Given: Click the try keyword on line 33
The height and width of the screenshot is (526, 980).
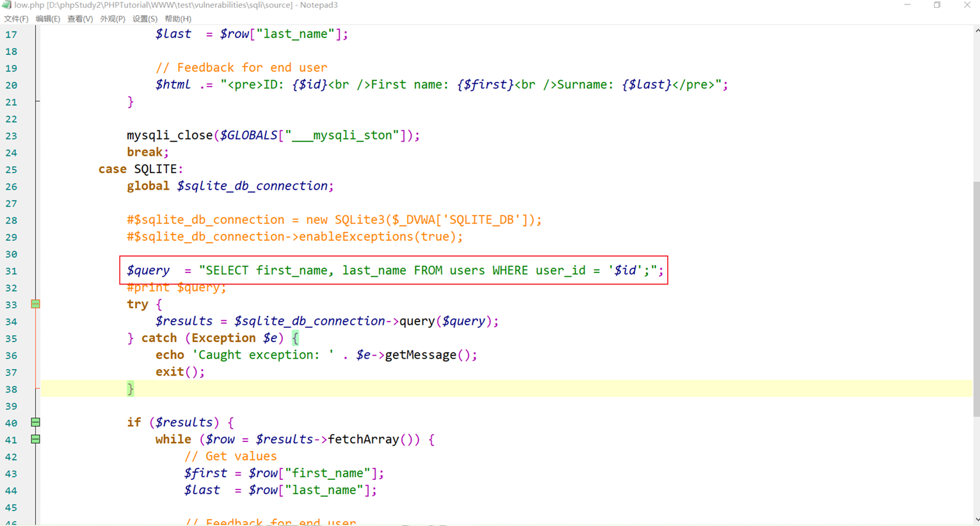Looking at the screenshot, I should click(138, 304).
